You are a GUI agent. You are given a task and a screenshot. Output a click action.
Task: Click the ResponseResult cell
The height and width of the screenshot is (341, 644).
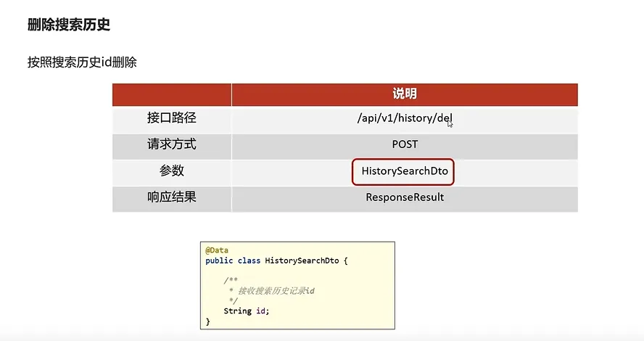405,197
